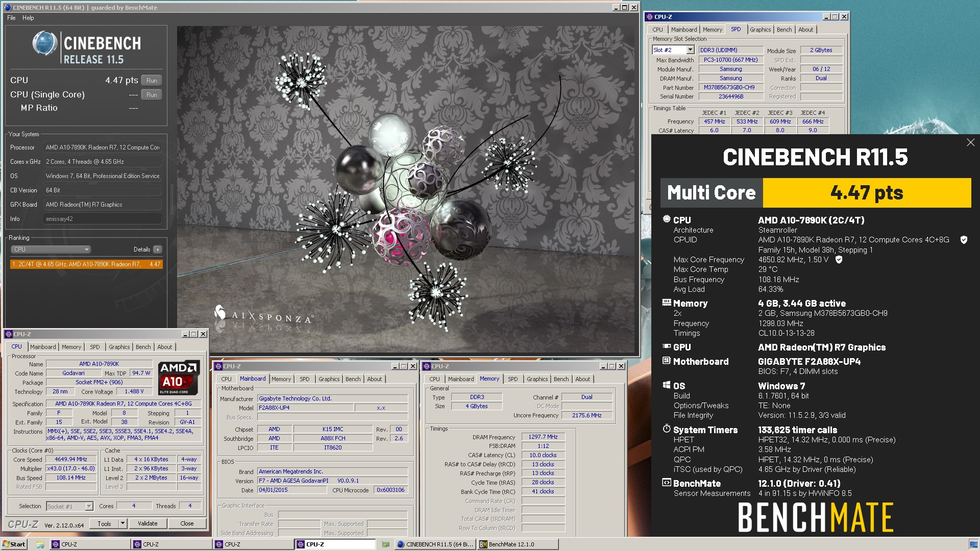Click the CAS# Latency value 10.0 clocks
Image resolution: width=980 pixels, height=551 pixels.
tap(543, 455)
